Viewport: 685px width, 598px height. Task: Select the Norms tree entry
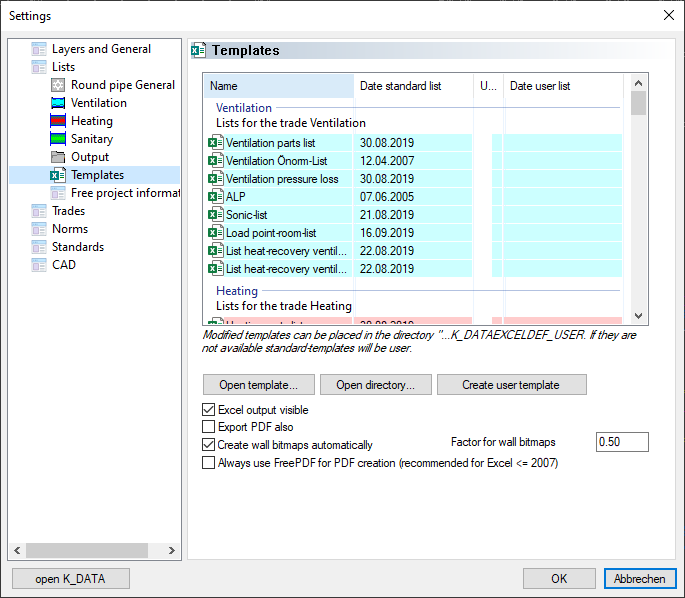tap(69, 229)
